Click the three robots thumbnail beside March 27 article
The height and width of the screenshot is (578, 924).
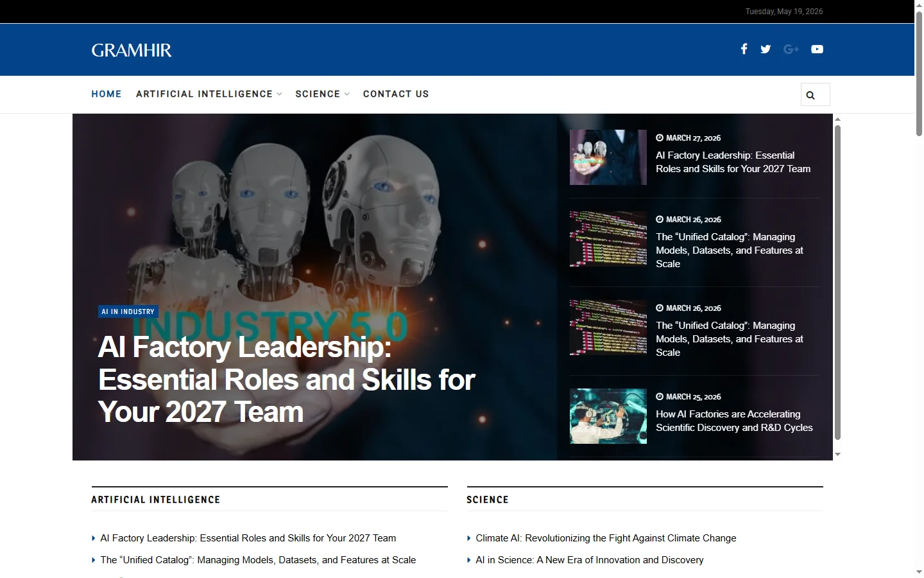(x=608, y=157)
